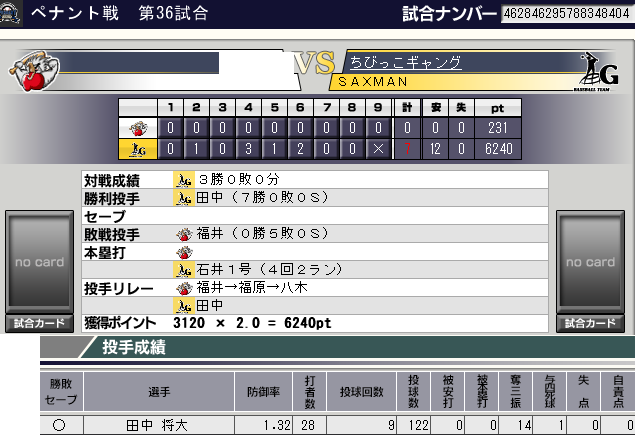The image size is (635, 435).
Task: Click 福井（0勝5敗0S） losing pitcher text
Action: (262, 234)
